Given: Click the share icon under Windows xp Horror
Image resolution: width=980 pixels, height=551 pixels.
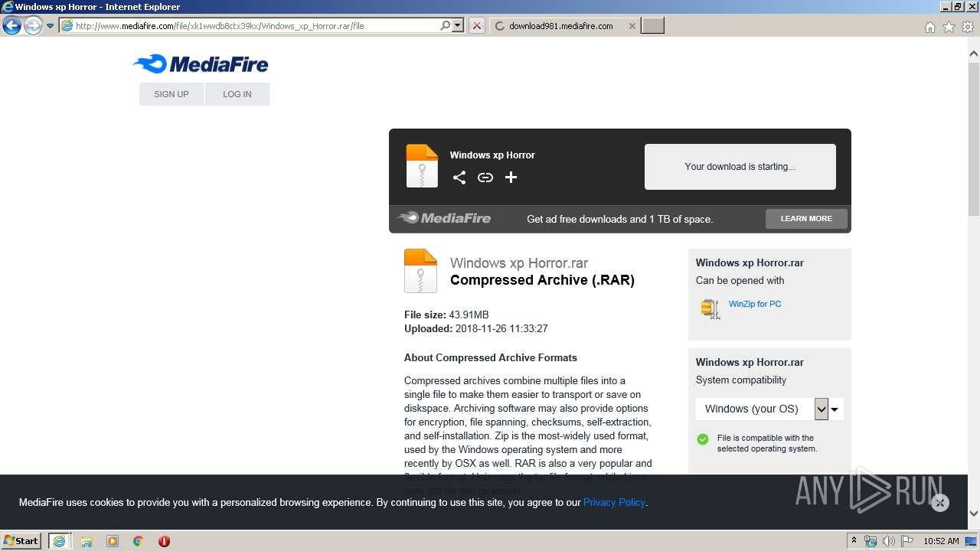Looking at the screenshot, I should (459, 178).
